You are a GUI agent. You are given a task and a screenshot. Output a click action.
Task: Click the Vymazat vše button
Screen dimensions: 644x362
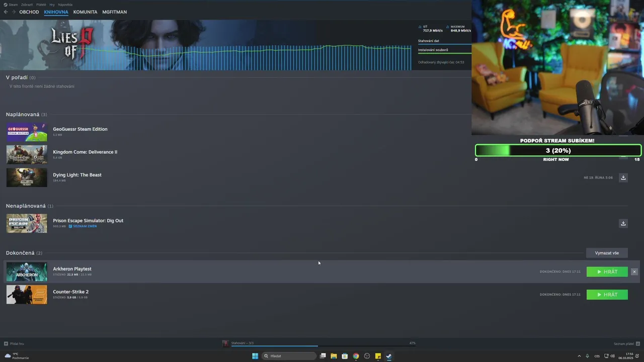tap(607, 253)
